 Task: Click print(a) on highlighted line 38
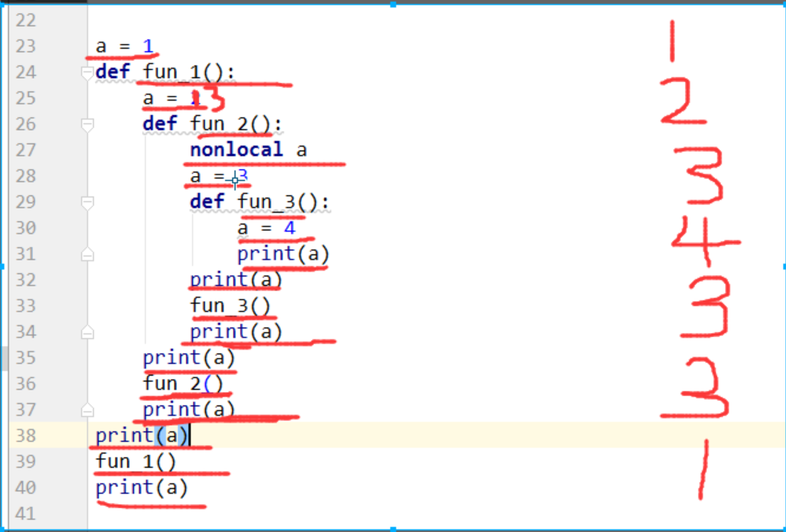click(142, 435)
